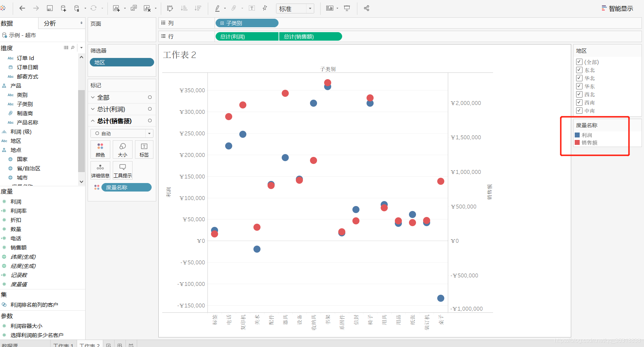Viewport: 644px width, 347px height.
Task: Click the duplicate sheet icon
Action: [134, 8]
